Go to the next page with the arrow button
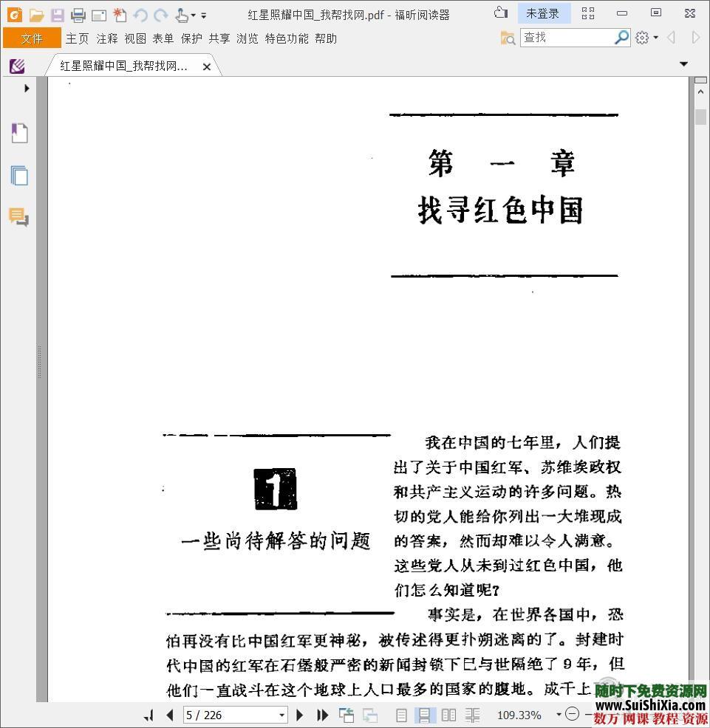This screenshot has height=728, width=710. [x=299, y=715]
